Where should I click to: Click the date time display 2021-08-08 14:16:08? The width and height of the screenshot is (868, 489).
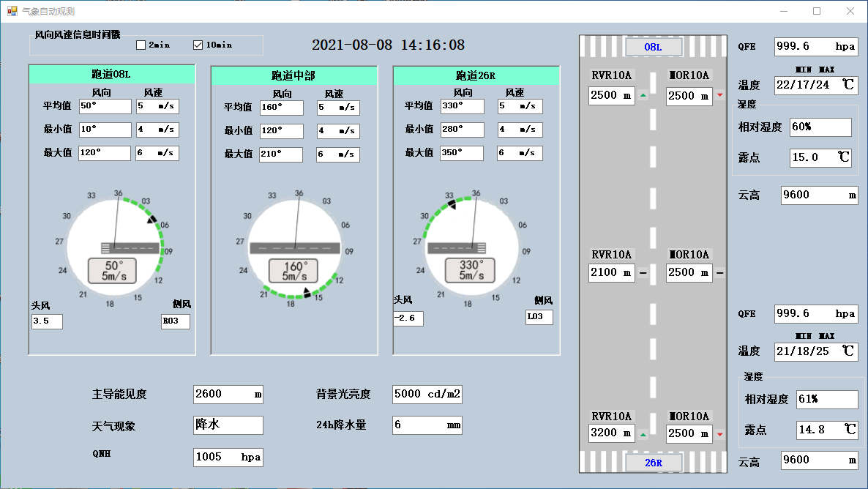(388, 45)
